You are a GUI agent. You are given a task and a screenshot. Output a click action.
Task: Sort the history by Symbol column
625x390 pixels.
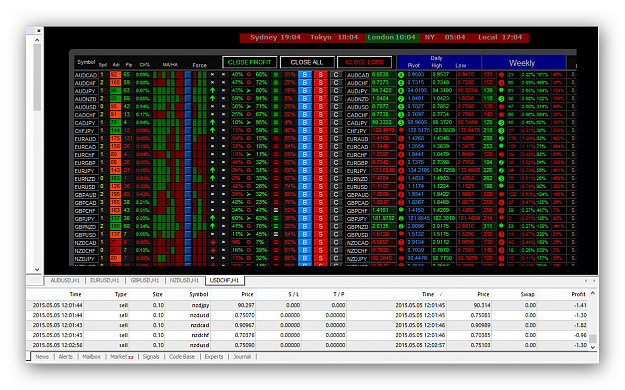pos(199,294)
